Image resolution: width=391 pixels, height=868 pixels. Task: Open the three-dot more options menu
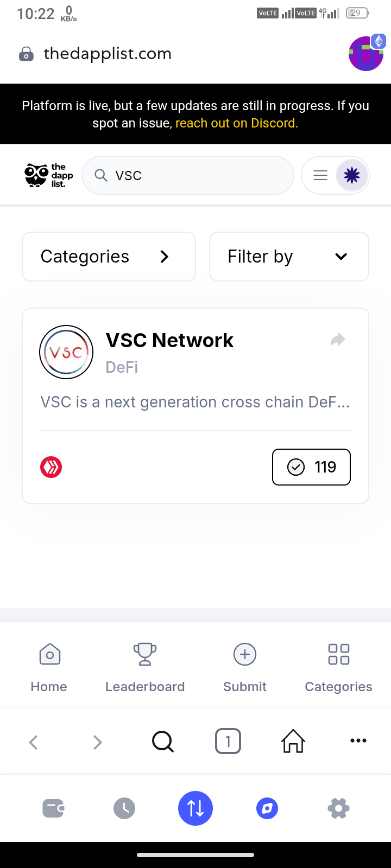(358, 741)
